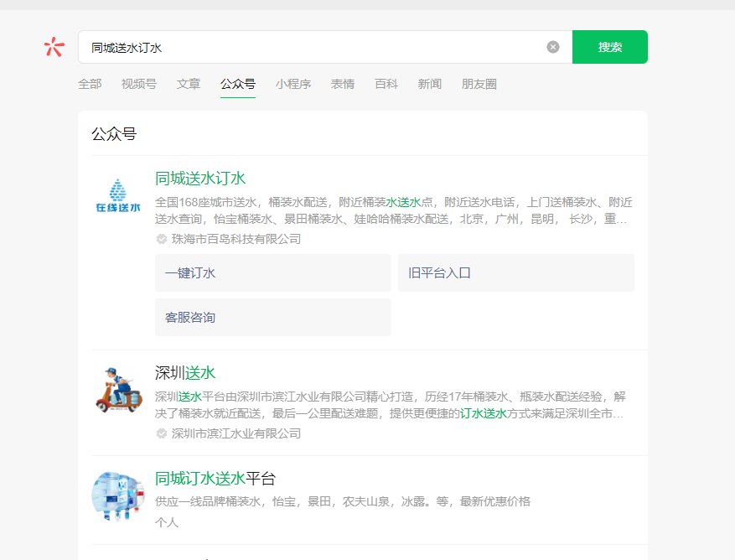Open the 深圳送水 account title

[x=185, y=373]
